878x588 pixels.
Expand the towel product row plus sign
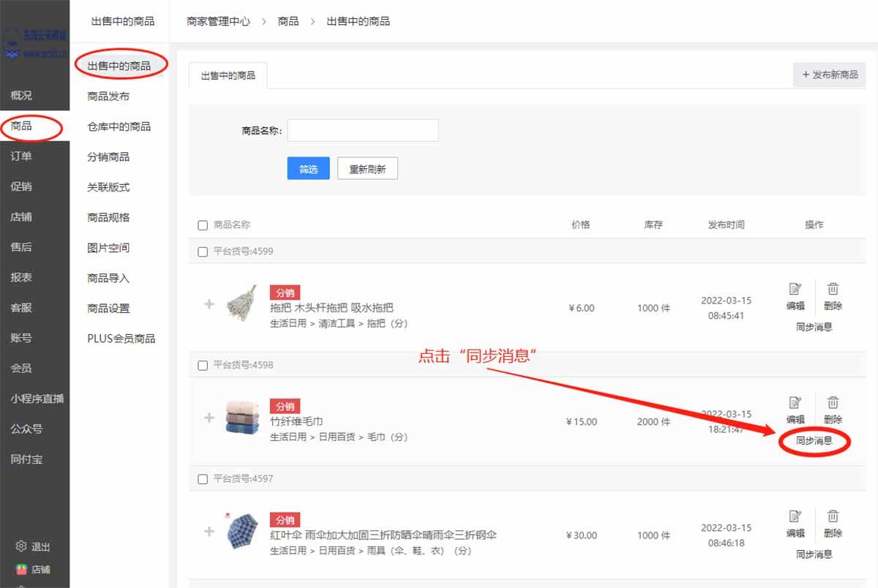point(209,418)
